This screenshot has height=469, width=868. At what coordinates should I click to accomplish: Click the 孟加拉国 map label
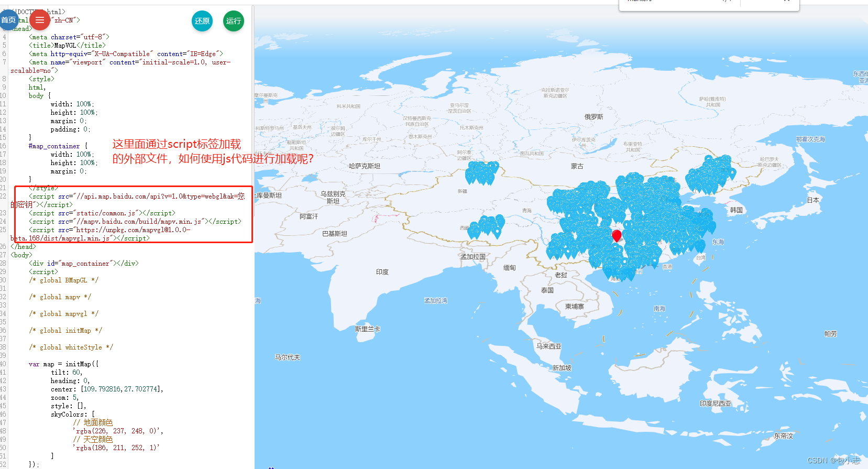(x=473, y=257)
